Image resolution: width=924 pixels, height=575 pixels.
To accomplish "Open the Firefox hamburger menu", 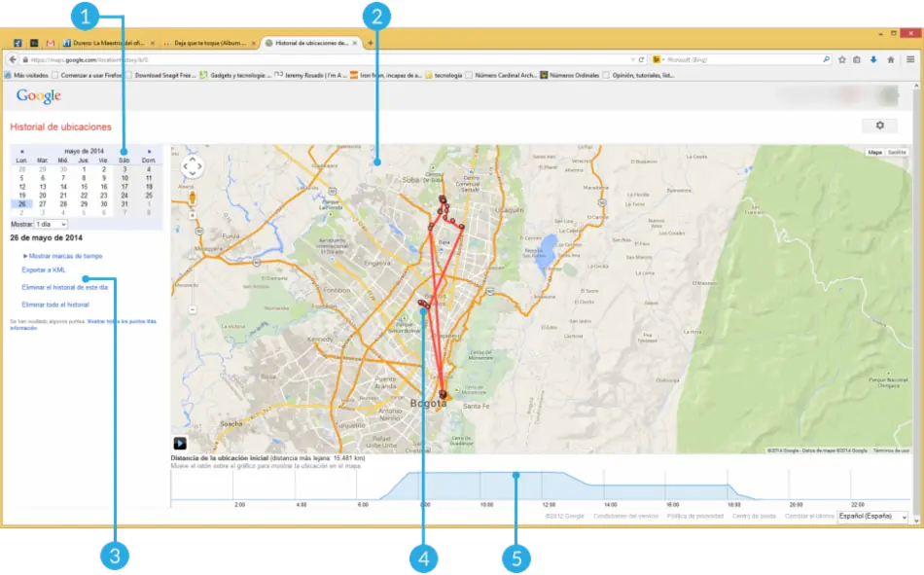I will click(910, 59).
